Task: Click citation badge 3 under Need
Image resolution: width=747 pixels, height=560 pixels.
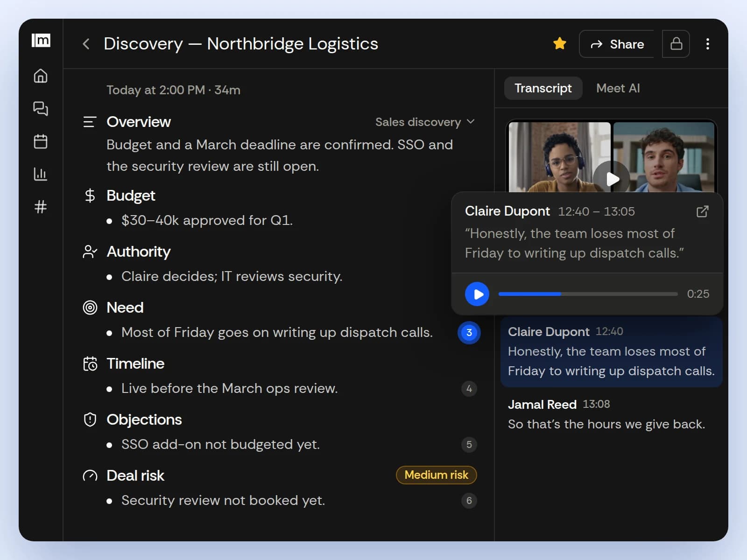Action: click(x=469, y=333)
